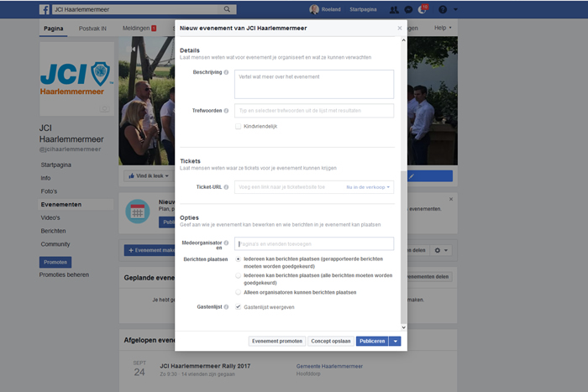The height and width of the screenshot is (392, 588).
Task: Tick the Kindvriendelijk checkbox
Action: 238,126
